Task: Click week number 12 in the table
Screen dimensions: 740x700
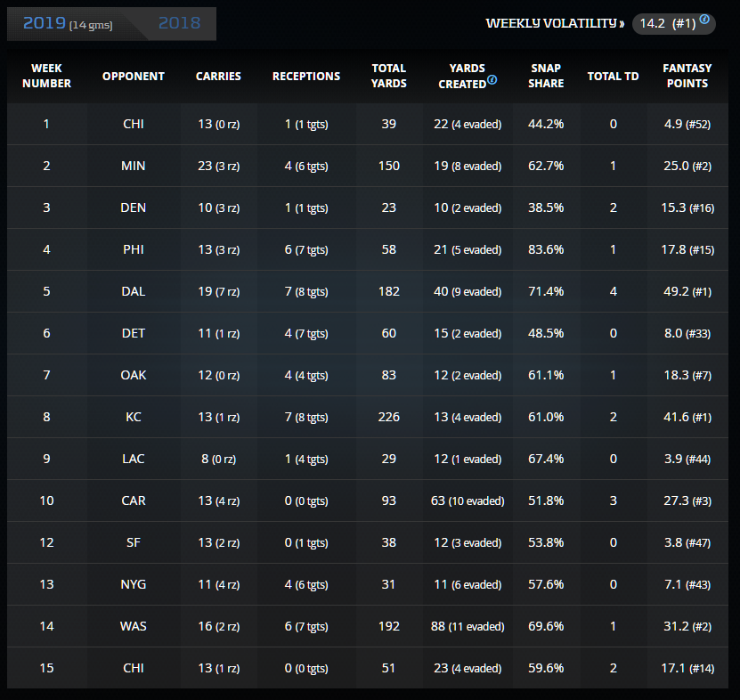Action: pos(46,542)
